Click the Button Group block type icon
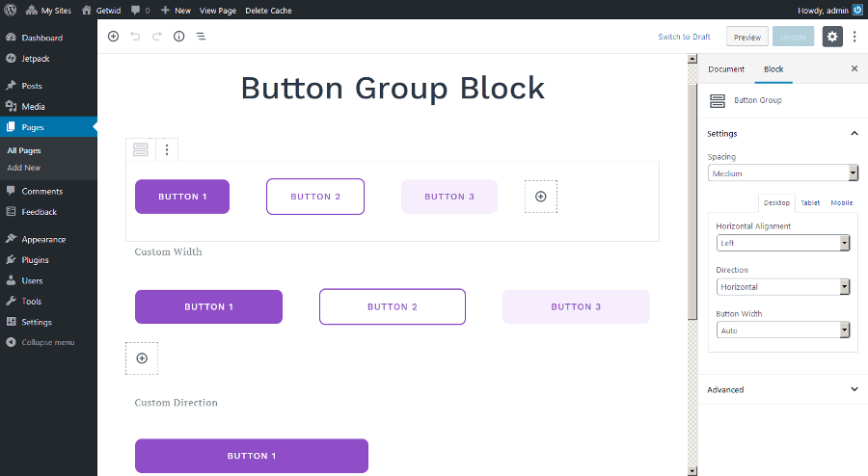 point(141,149)
